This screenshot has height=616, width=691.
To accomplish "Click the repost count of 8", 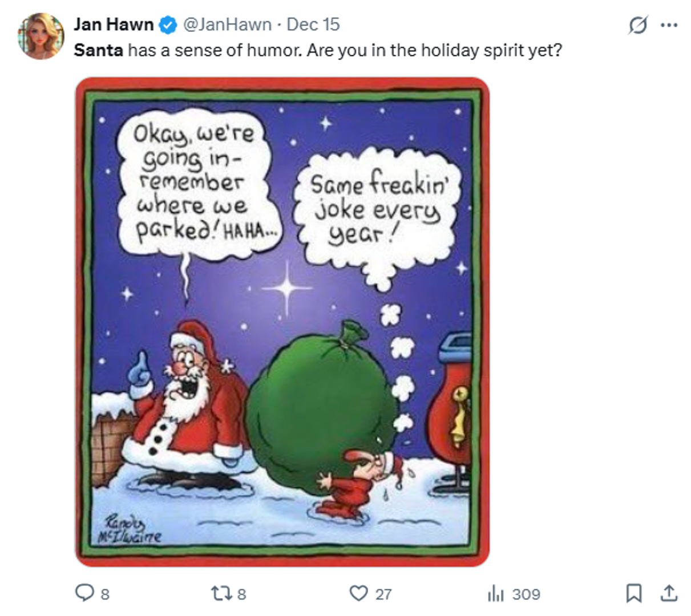I will coord(241,594).
